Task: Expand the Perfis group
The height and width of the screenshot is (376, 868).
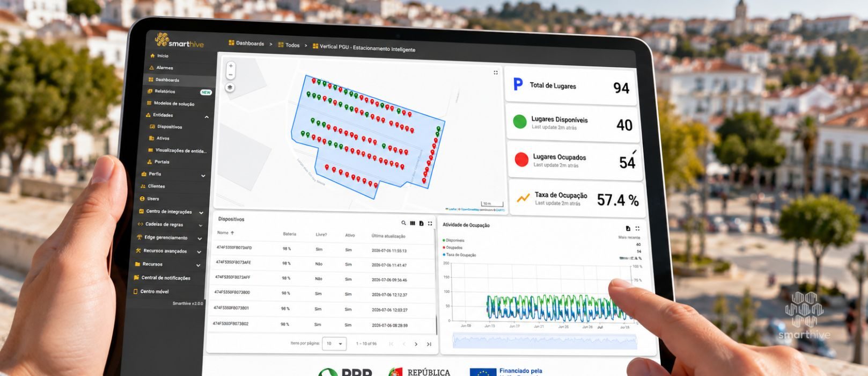Action: tap(203, 176)
